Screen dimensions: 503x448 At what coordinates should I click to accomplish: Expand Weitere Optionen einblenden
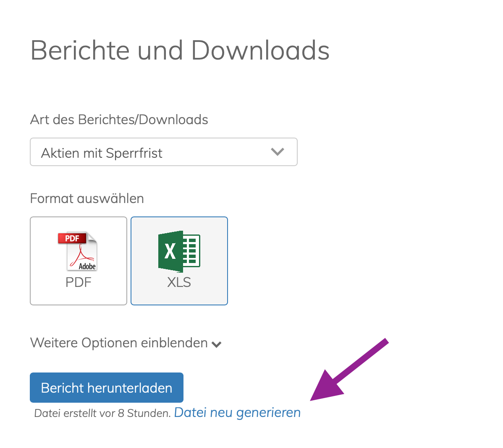[x=126, y=343]
